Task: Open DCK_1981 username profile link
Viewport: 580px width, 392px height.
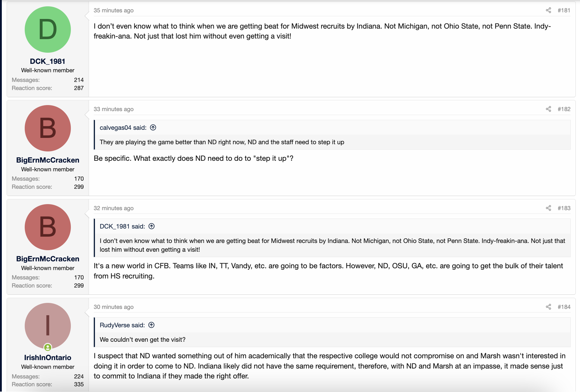Action: click(48, 61)
